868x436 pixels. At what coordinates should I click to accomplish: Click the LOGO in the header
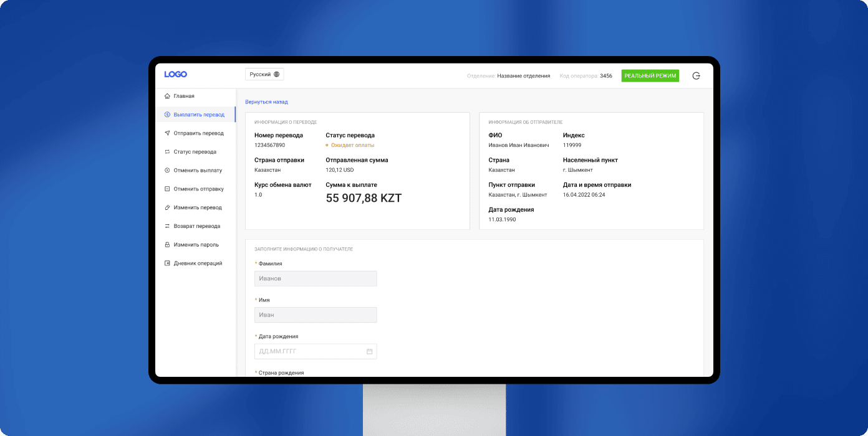click(x=175, y=74)
